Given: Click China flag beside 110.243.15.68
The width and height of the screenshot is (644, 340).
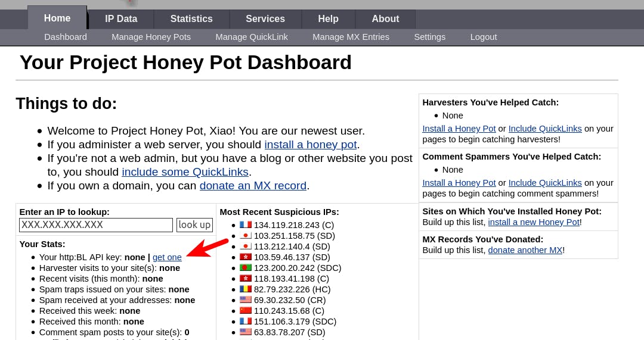Looking at the screenshot, I should tap(246, 310).
